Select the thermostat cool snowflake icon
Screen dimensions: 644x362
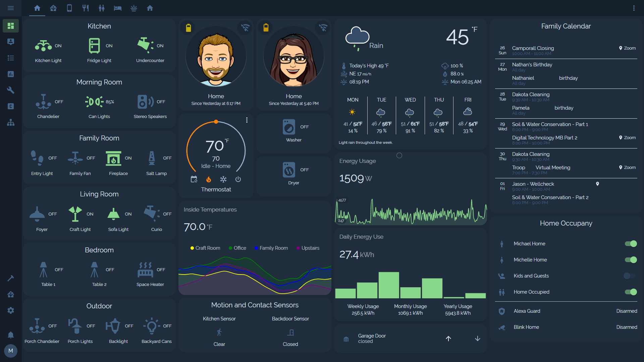(223, 179)
